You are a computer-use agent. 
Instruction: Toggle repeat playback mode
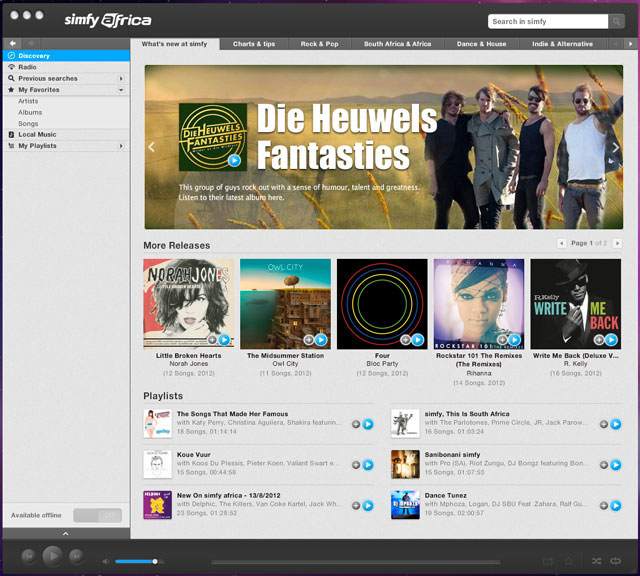(x=616, y=561)
